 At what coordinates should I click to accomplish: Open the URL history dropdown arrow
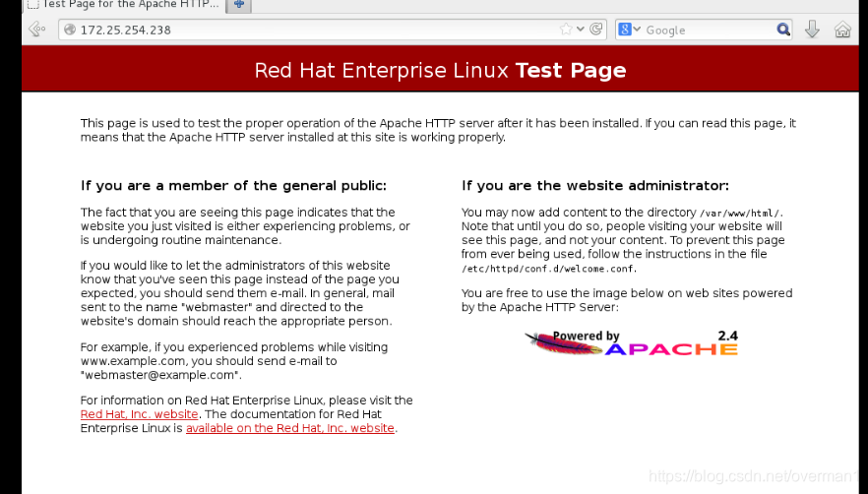(581, 29)
